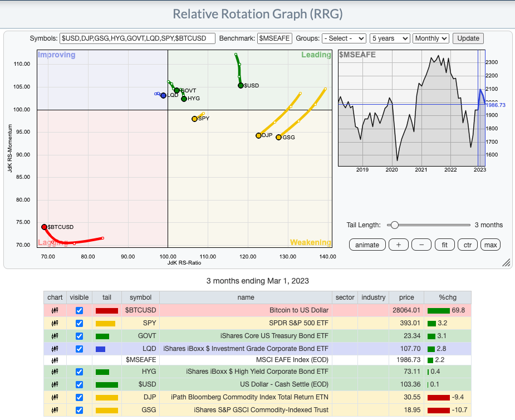Click the Tail Length slider handle
The image size is (515, 420).
pyautogui.click(x=394, y=225)
